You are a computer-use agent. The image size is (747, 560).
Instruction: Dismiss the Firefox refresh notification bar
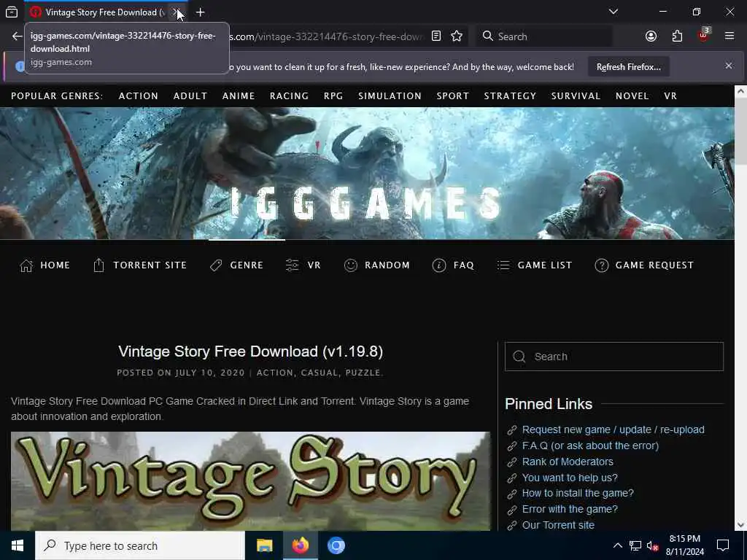[729, 66]
